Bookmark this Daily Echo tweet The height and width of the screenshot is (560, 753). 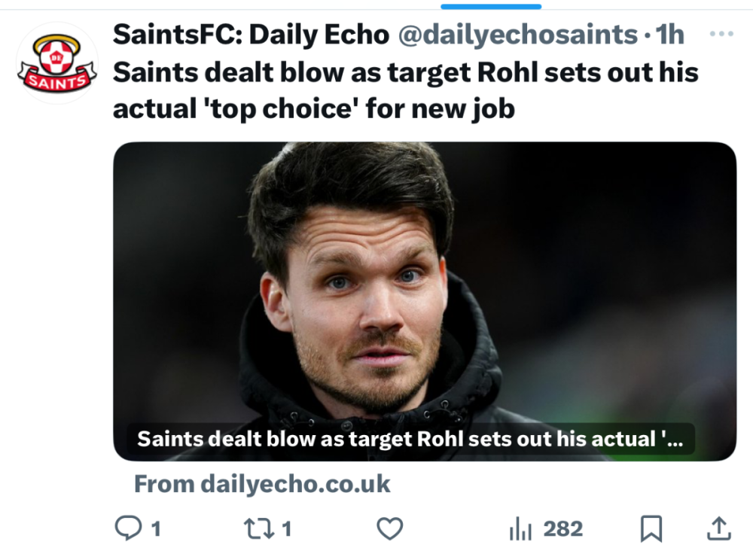coord(651,528)
